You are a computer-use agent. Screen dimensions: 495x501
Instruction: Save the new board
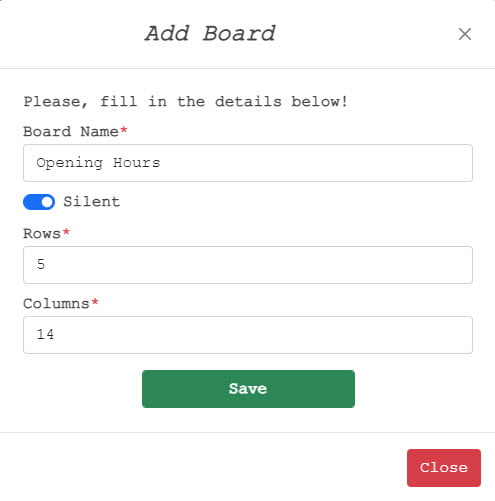coord(248,389)
